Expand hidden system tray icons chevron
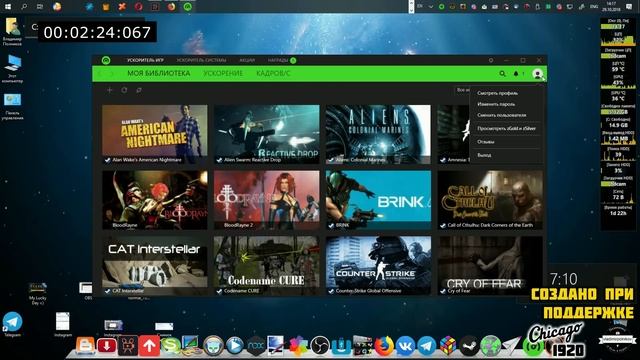The image size is (640, 360). 431,7
